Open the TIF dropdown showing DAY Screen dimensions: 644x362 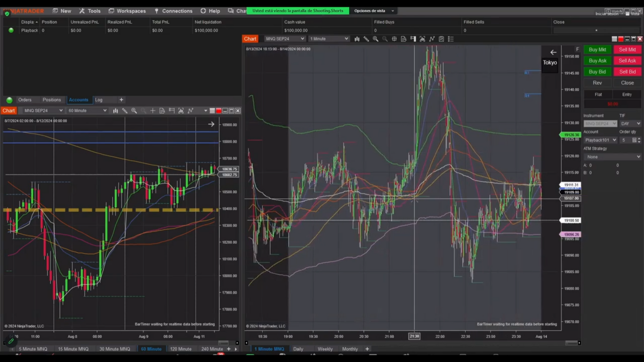[x=630, y=124]
